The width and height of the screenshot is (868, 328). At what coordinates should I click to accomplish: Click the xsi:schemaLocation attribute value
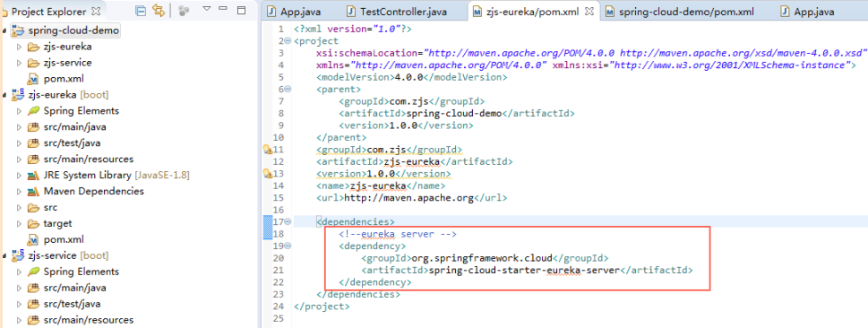click(x=644, y=53)
